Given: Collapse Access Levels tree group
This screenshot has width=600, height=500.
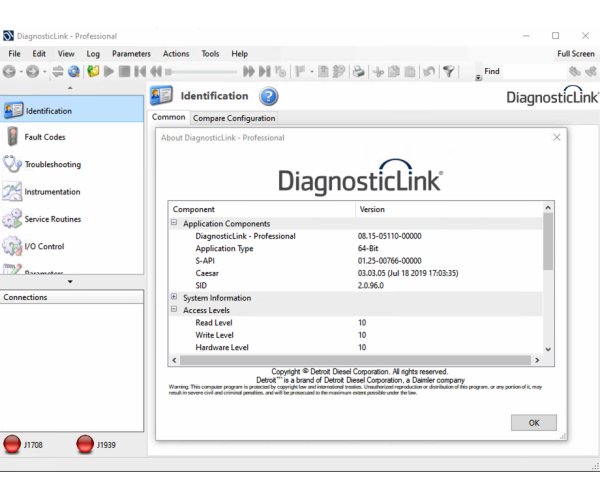Looking at the screenshot, I should (x=174, y=309).
